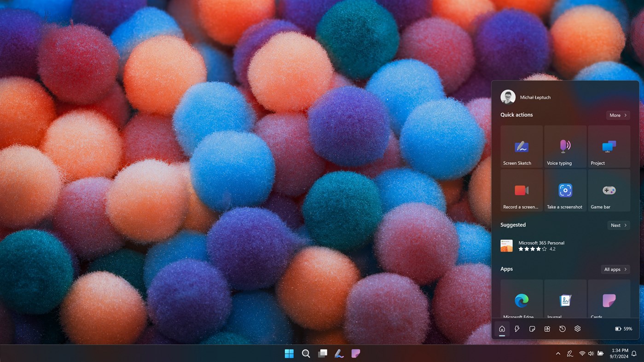Select the Screen Sketch quick action
This screenshot has height=362, width=644.
(521, 146)
